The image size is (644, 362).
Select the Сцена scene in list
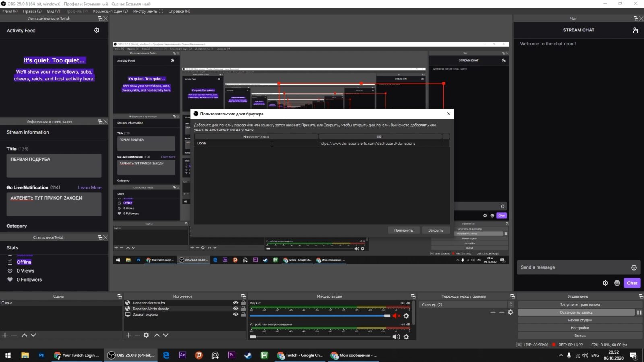click(60, 303)
